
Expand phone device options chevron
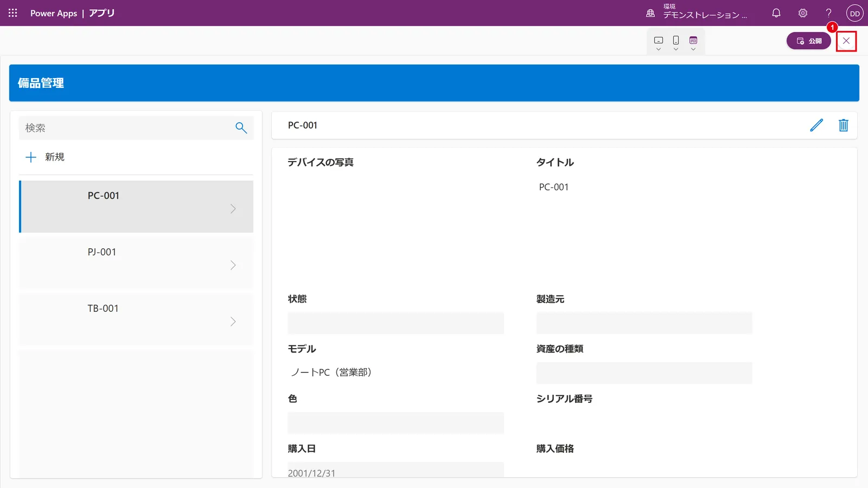676,49
